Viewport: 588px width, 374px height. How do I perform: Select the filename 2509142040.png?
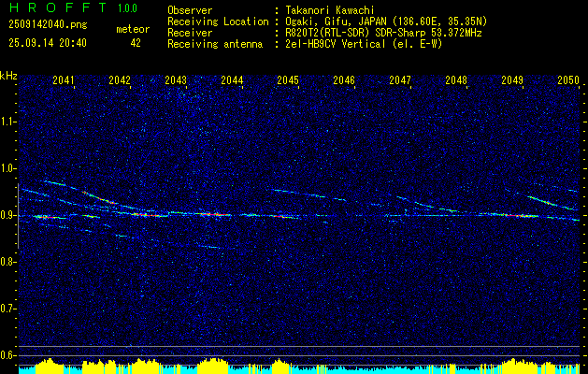[48, 24]
